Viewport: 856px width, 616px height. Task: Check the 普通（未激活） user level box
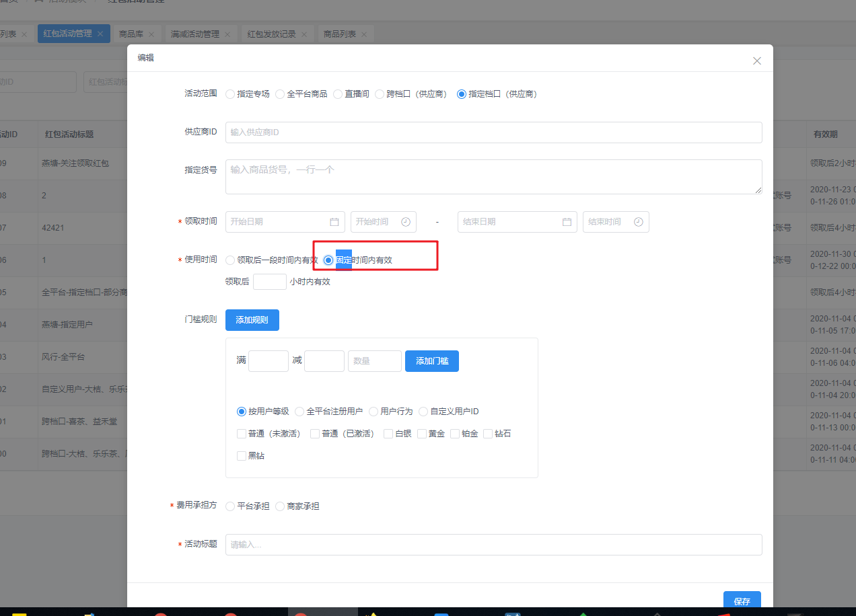pos(242,434)
